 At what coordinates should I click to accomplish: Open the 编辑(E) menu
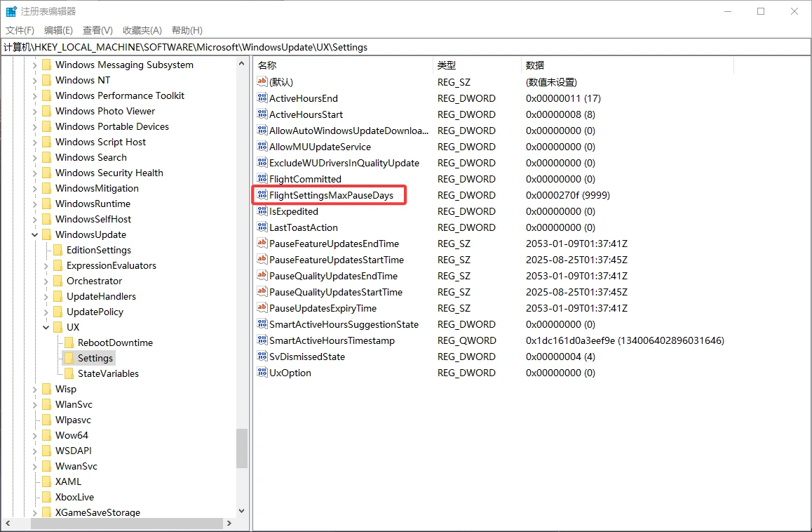(58, 30)
